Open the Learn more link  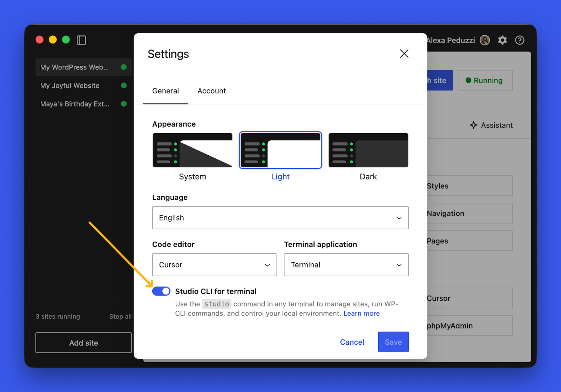361,313
